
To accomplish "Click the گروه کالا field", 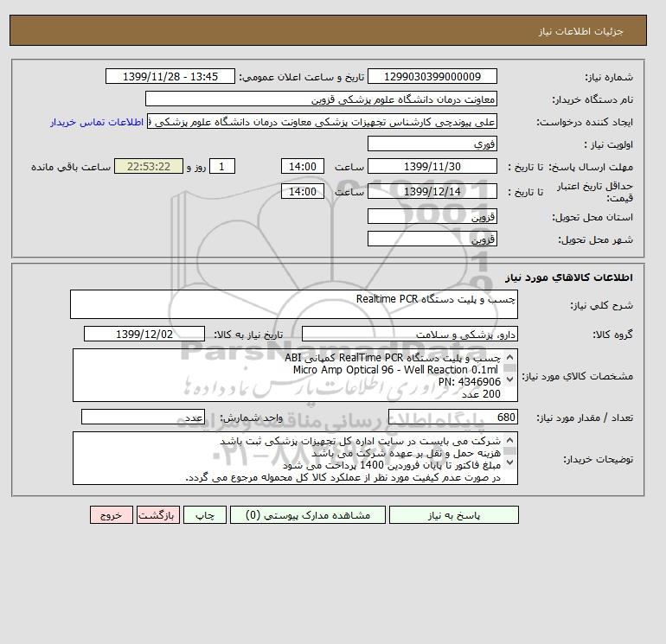I will (x=409, y=334).
